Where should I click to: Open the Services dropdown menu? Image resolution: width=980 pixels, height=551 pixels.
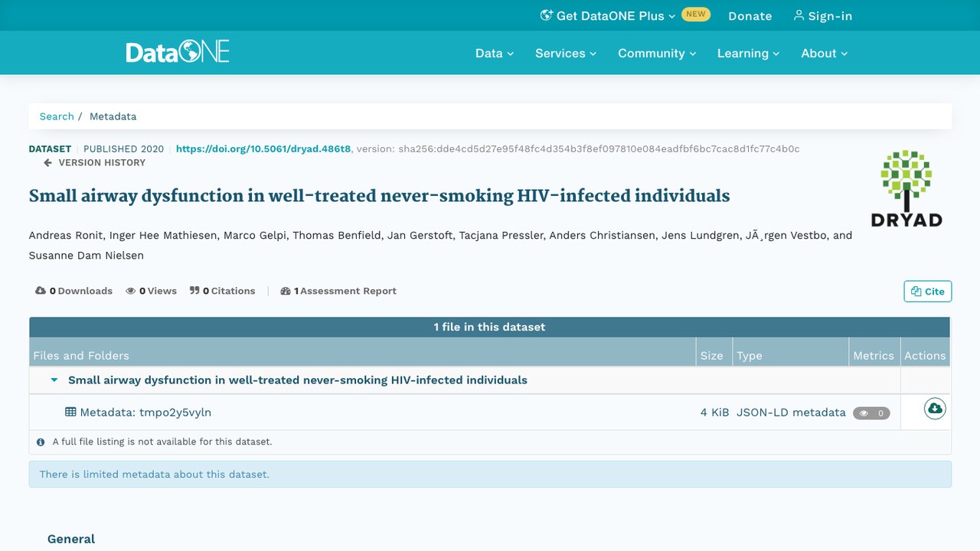click(566, 53)
